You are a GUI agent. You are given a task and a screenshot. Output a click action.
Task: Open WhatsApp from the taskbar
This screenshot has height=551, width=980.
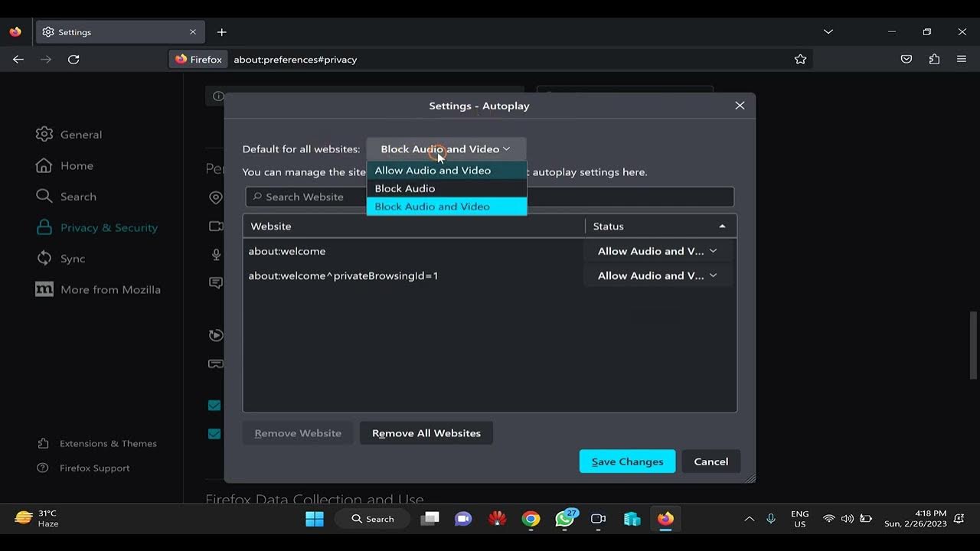564,519
